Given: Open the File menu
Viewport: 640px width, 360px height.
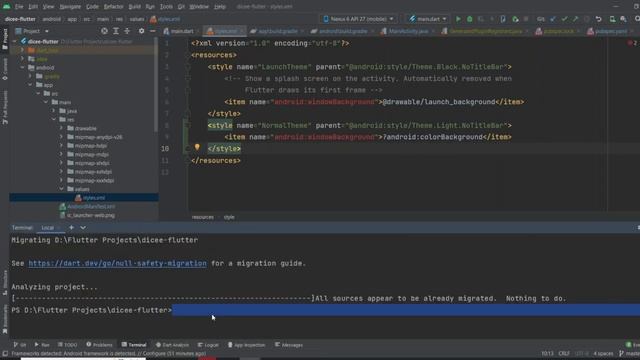Looking at the screenshot, I should pyautogui.click(x=19, y=7).
